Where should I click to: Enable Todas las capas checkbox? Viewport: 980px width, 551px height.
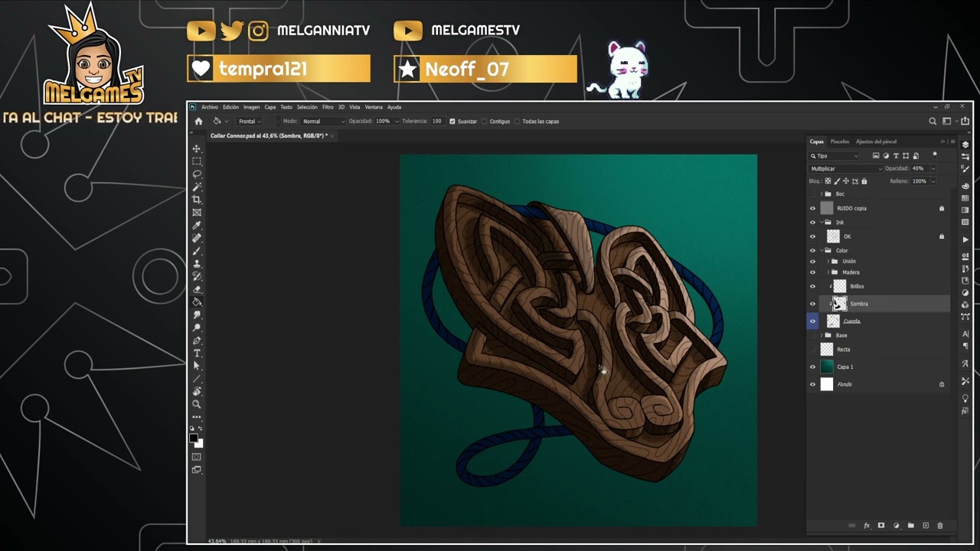pos(518,121)
